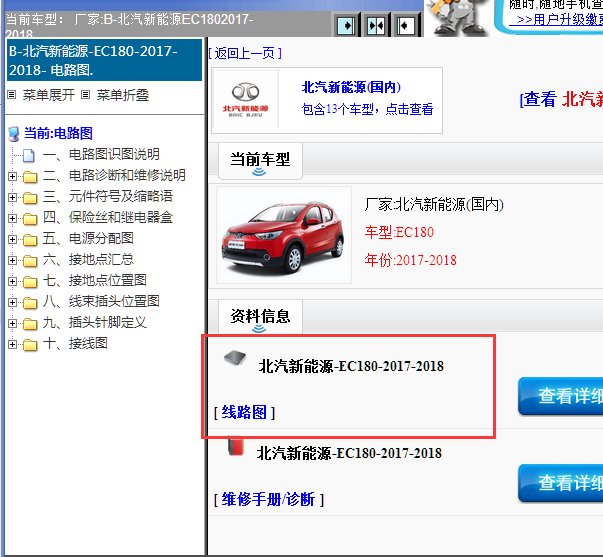Click the red EC180 car thumbnail
Image resolution: width=603 pixels, height=557 pixels.
284,235
